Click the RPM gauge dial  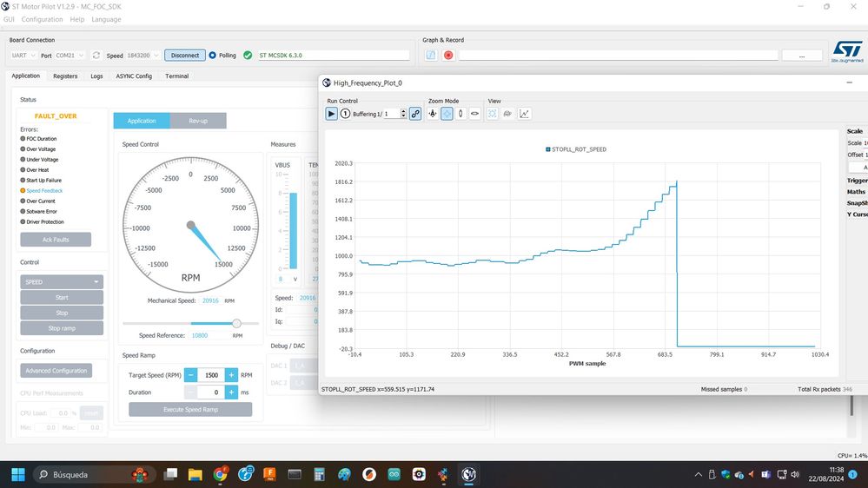point(190,225)
